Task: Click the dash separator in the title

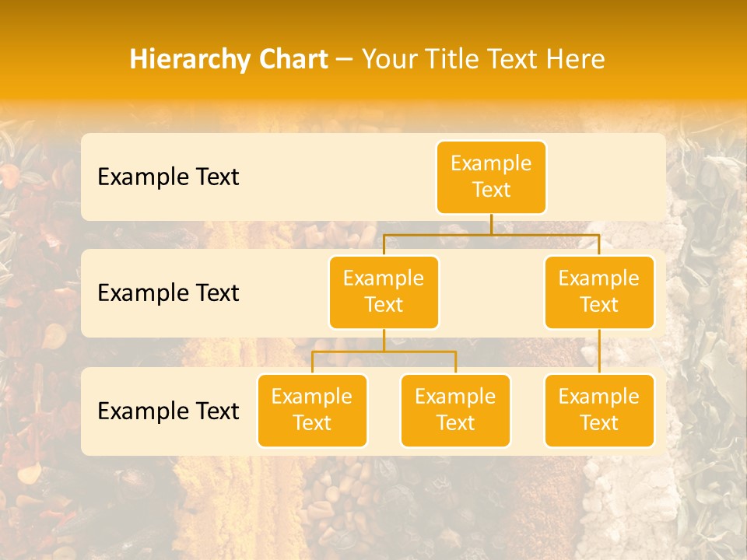Action: (x=345, y=60)
